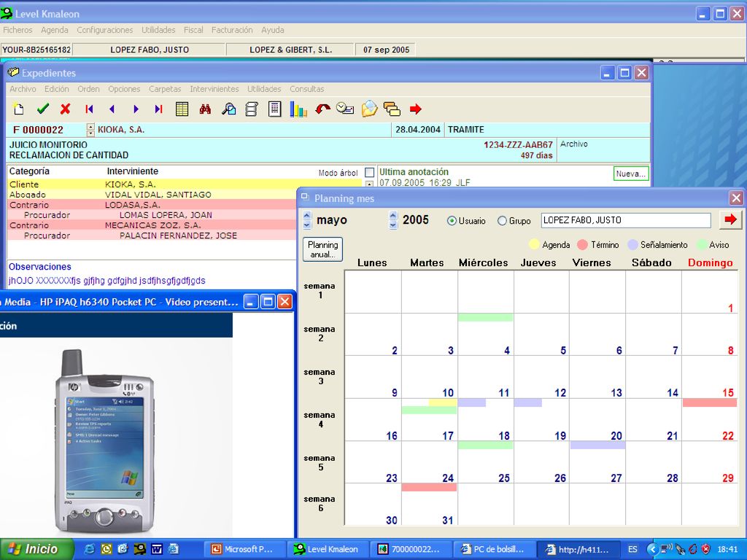Expand hidden tray icons with the chevron

[653, 549]
